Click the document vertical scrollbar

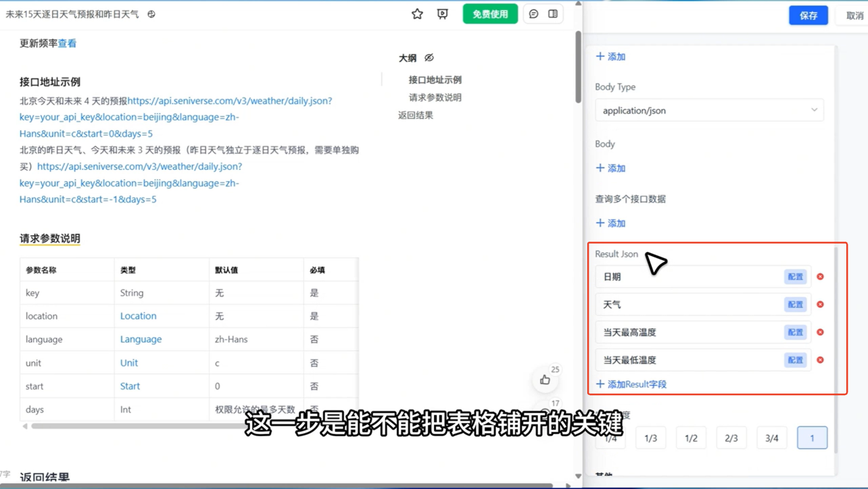coord(578,66)
